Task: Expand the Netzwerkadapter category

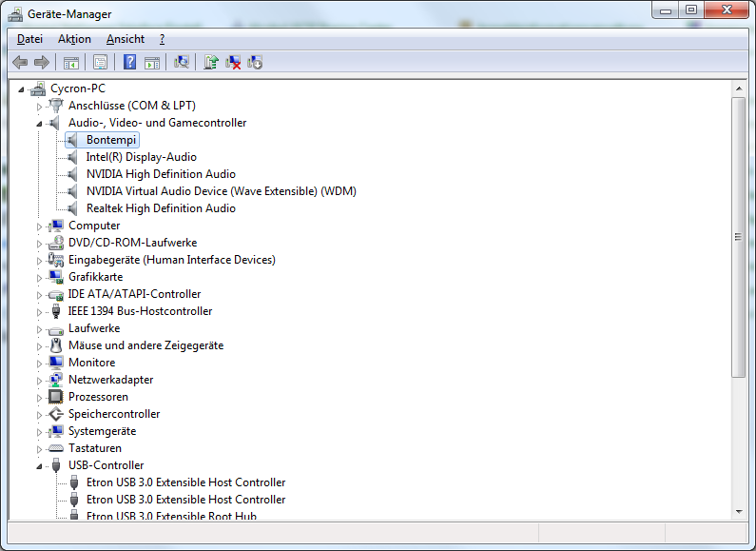Action: (x=39, y=380)
